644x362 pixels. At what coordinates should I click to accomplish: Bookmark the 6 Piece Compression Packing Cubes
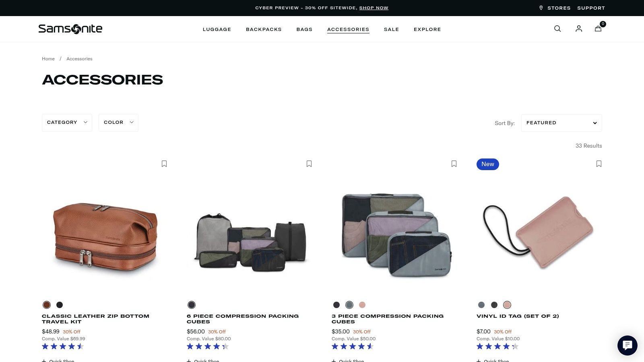[x=309, y=164]
